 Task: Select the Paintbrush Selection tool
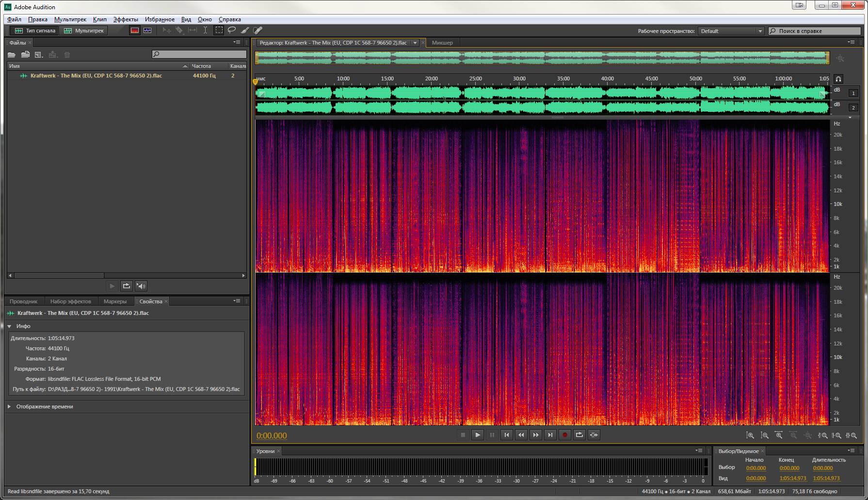[245, 31]
